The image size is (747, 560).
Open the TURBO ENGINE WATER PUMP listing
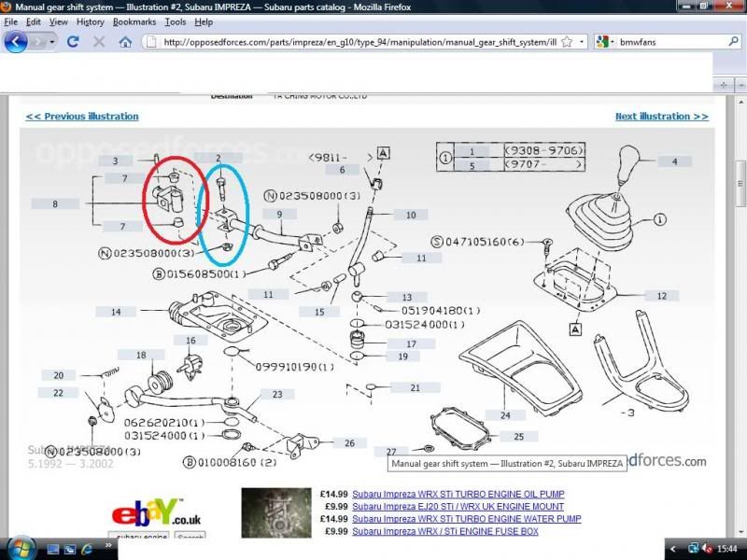point(467,519)
